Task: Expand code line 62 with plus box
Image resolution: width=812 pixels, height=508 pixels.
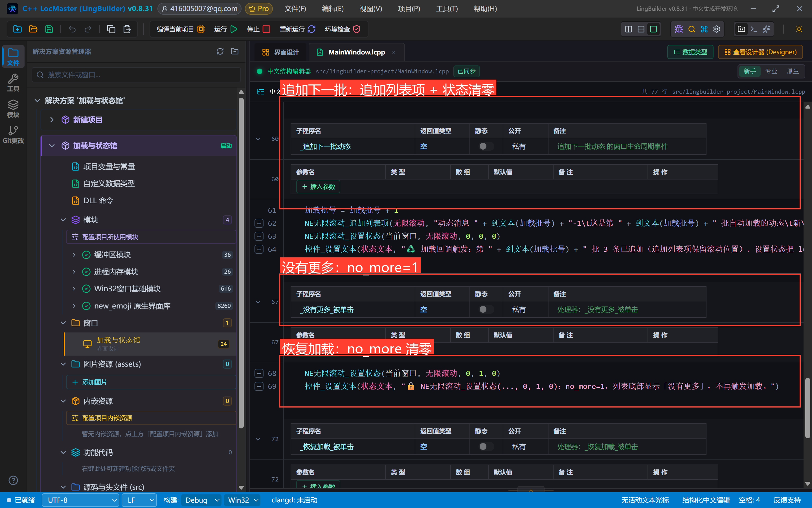Action: click(x=259, y=223)
